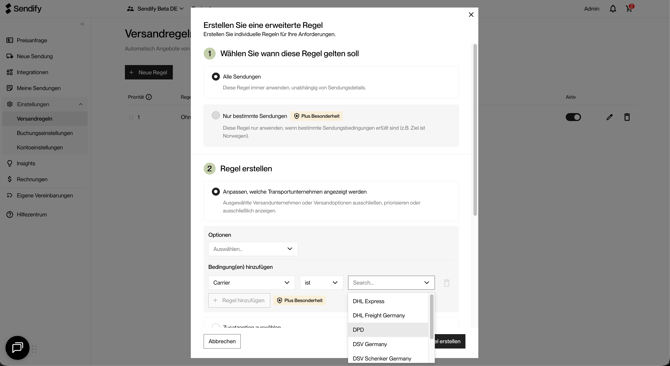Viewport: 670px width, 366px height.
Task: Click Plus Besonderheit badge beside Nur bestimmte Sendungen
Action: pos(317,116)
